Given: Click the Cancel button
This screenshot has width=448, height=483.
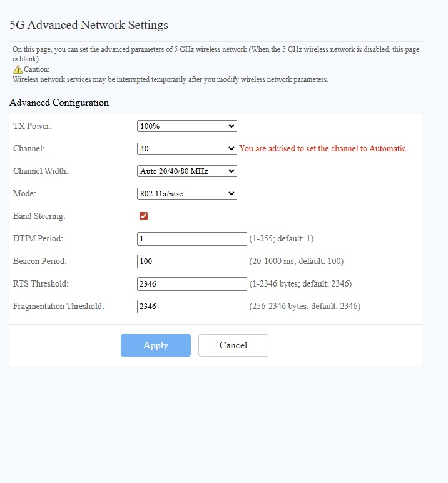Looking at the screenshot, I should (233, 345).
